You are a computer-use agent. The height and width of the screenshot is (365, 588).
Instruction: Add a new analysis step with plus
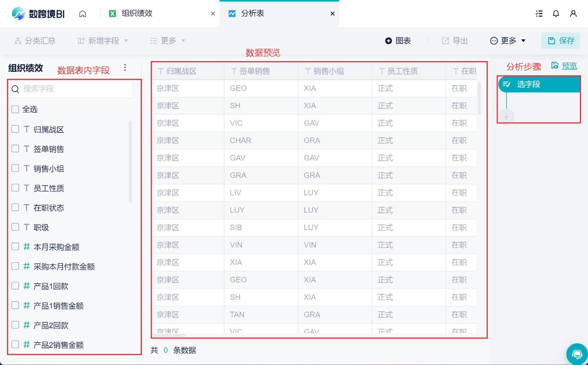506,117
